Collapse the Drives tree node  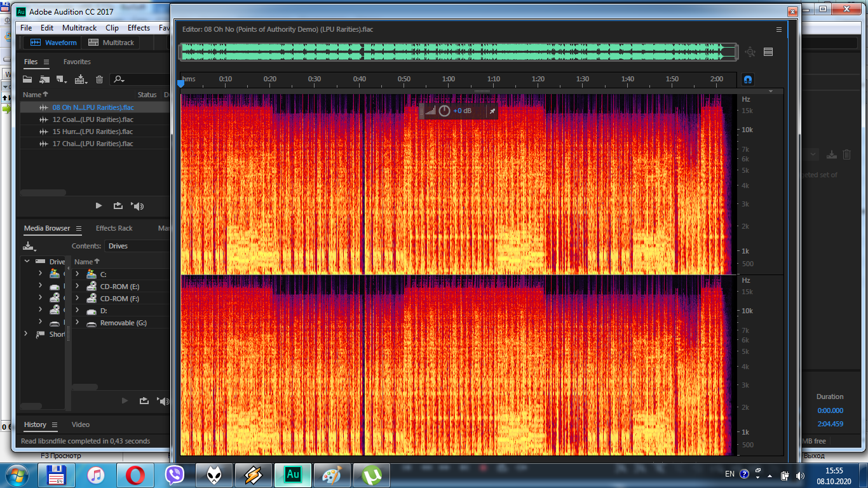[x=27, y=262]
